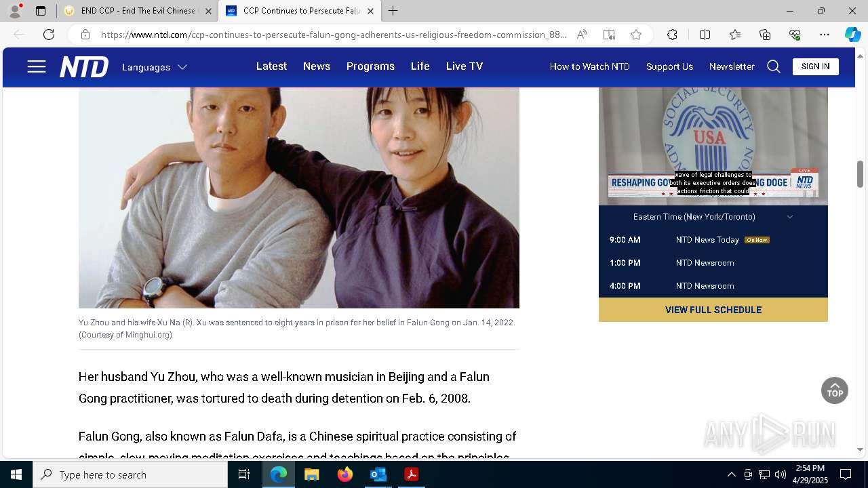Open Copilot sidebar icon
The height and width of the screenshot is (488, 868).
point(852,35)
